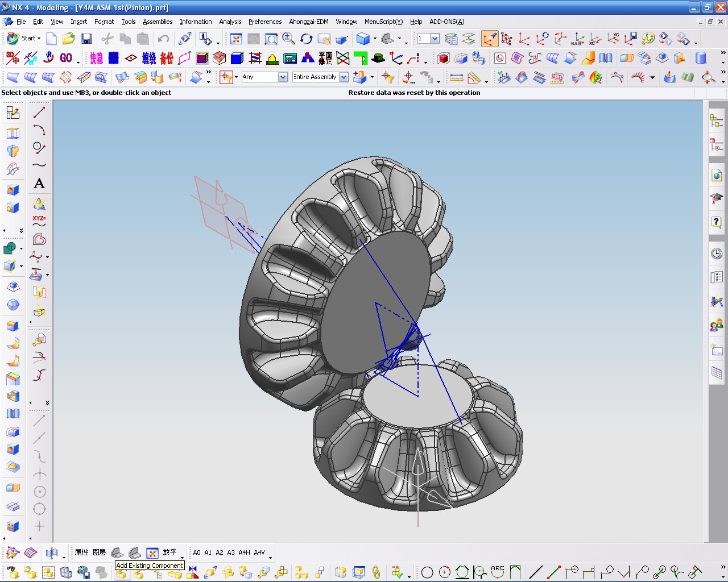The height and width of the screenshot is (582, 728).
Task: Open the work layer '1' dropdown
Action: point(435,39)
